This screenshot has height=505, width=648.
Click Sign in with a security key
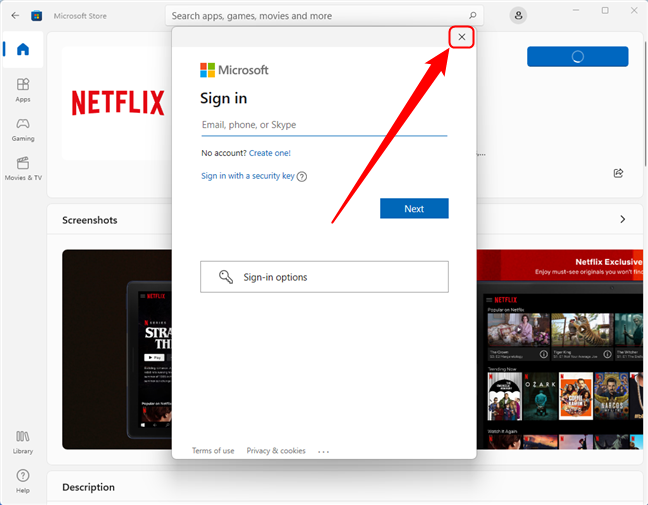click(247, 176)
